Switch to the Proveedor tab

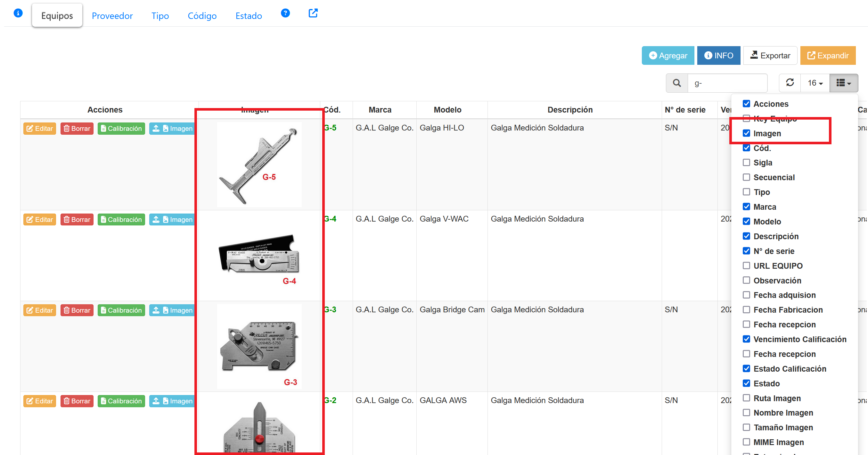point(112,15)
